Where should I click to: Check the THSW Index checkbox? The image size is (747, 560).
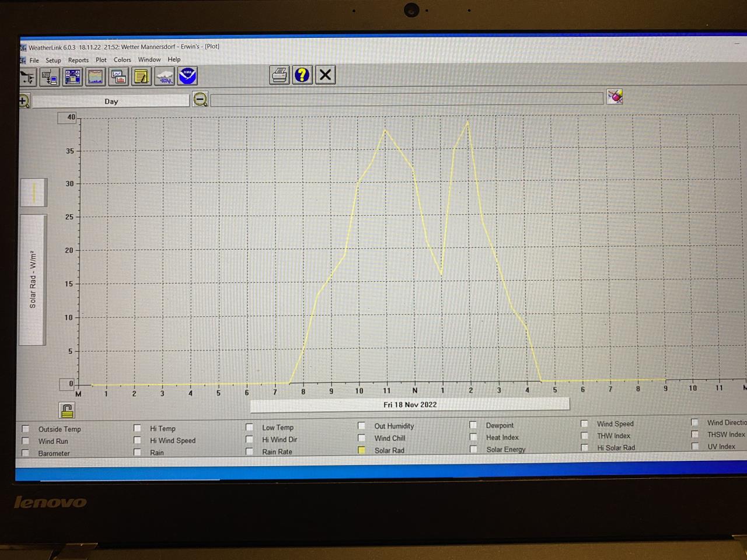tap(694, 434)
